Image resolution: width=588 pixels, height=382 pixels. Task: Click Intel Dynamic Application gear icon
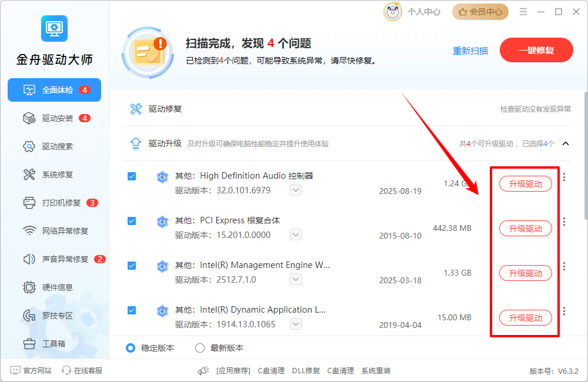[162, 311]
